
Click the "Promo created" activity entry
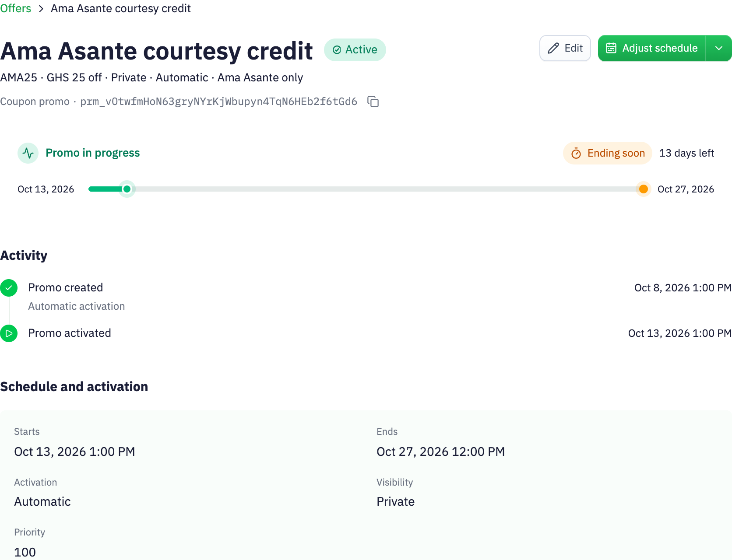tap(66, 287)
